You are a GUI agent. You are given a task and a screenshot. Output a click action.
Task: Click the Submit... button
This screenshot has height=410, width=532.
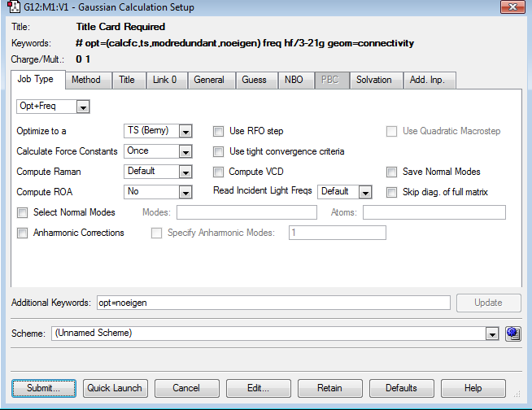(44, 388)
